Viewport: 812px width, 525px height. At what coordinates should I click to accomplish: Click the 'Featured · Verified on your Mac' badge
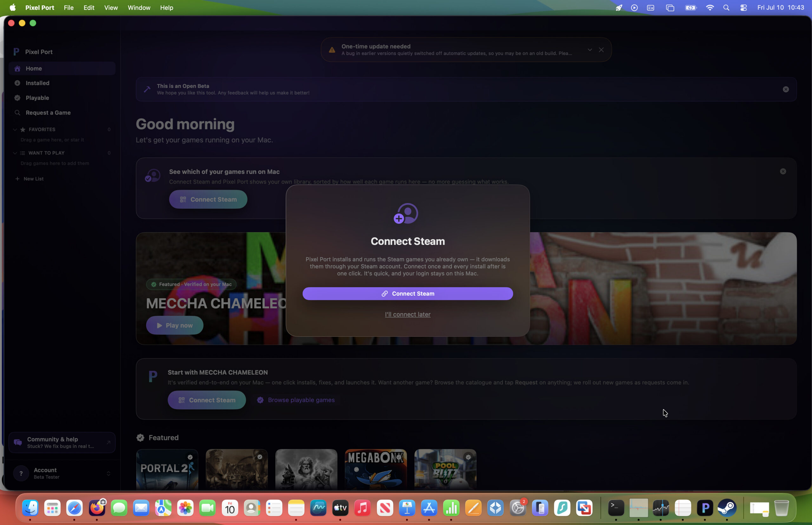coord(191,284)
